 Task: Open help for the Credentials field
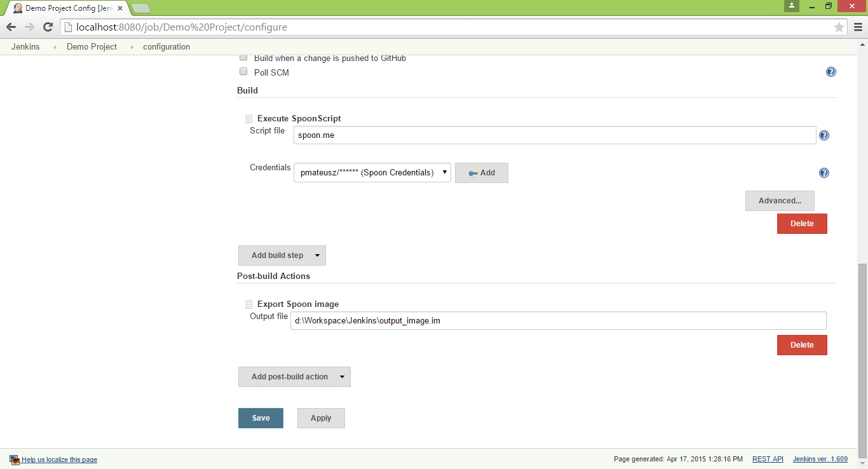(x=824, y=173)
